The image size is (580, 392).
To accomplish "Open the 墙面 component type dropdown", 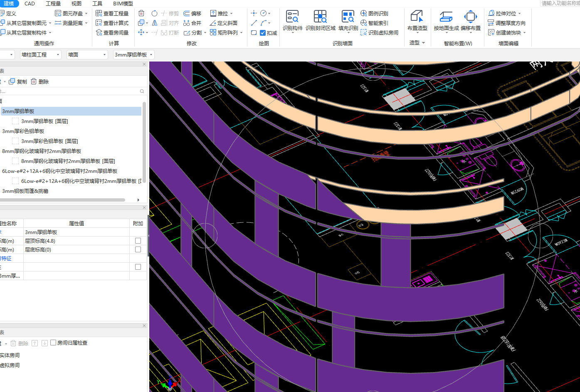I will pyautogui.click(x=87, y=54).
